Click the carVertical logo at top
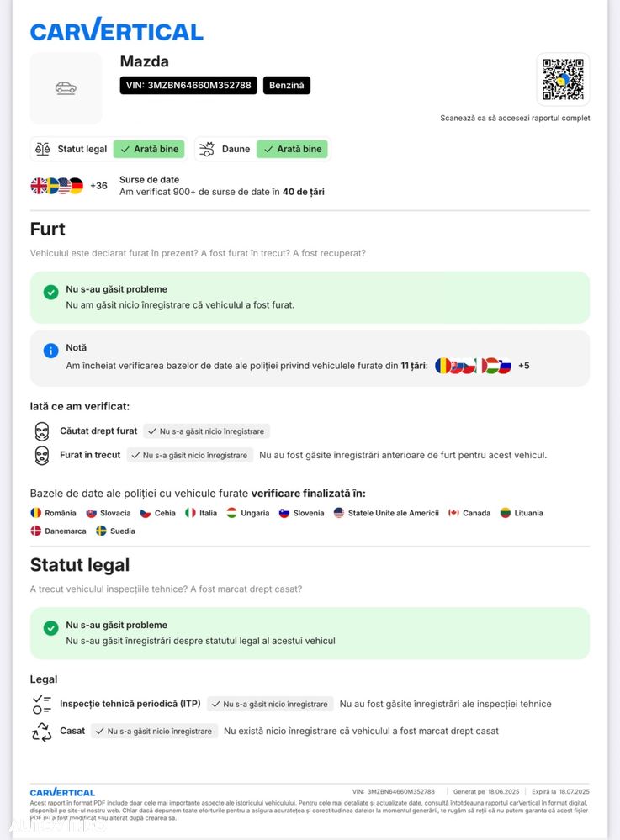Screen dimensions: 620x840 click(116, 30)
